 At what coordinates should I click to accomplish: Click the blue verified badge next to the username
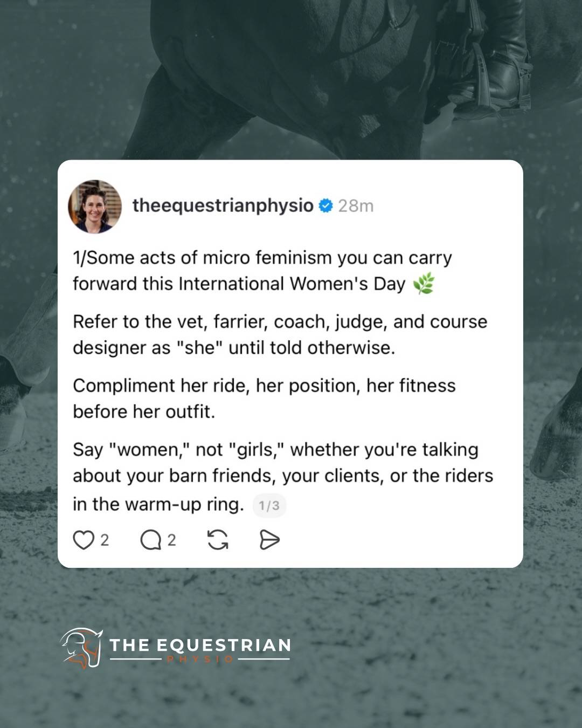click(x=324, y=205)
